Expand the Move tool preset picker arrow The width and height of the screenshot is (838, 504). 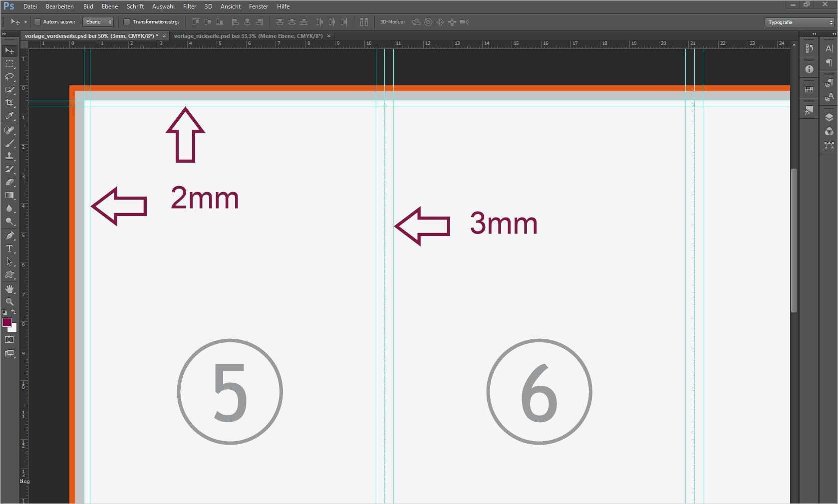pyautogui.click(x=25, y=22)
